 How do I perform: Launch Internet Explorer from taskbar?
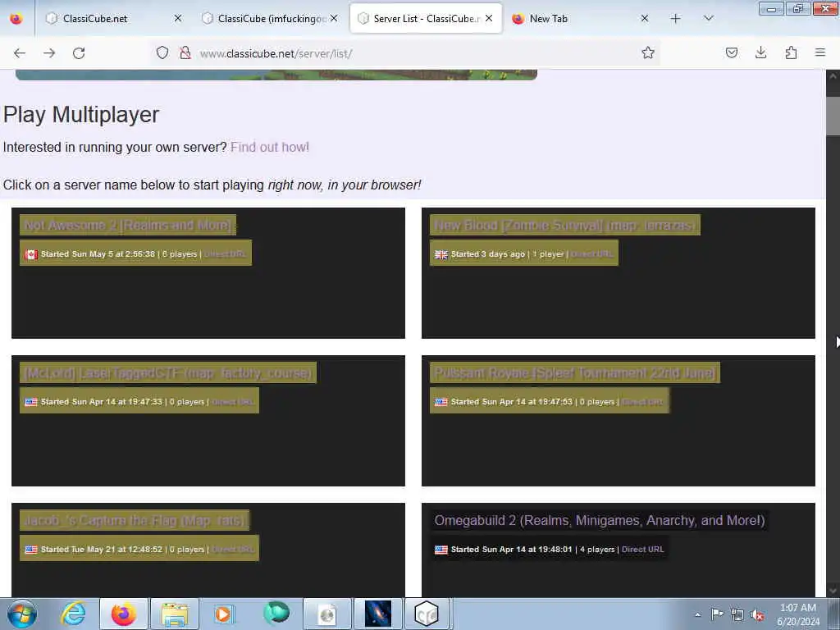[x=73, y=614]
